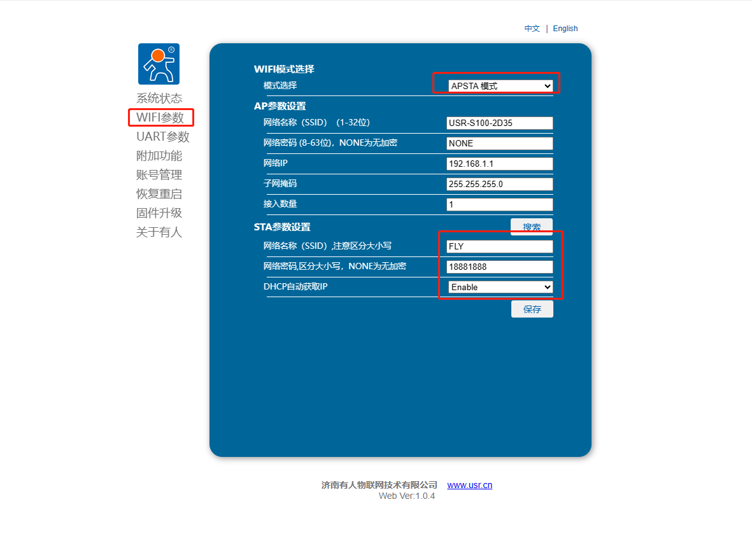Select the 子网掩码 field with 255.255.255.0
Screen dimensions: 752x560
499,184
